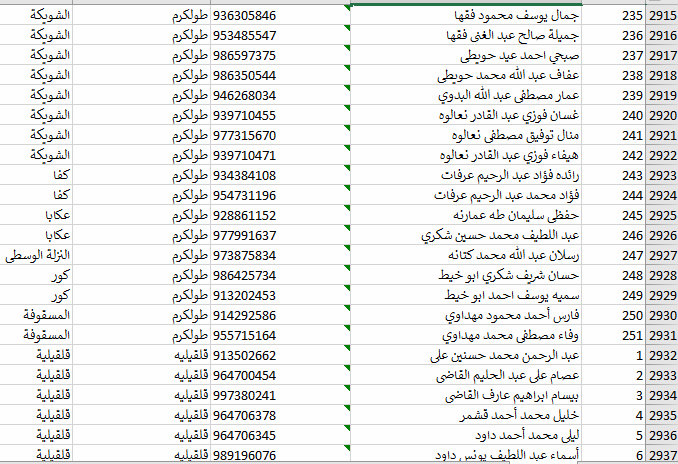678x464 pixels.
Task: Click the النزلة الوسطى region cell
Action: [x=37, y=255]
